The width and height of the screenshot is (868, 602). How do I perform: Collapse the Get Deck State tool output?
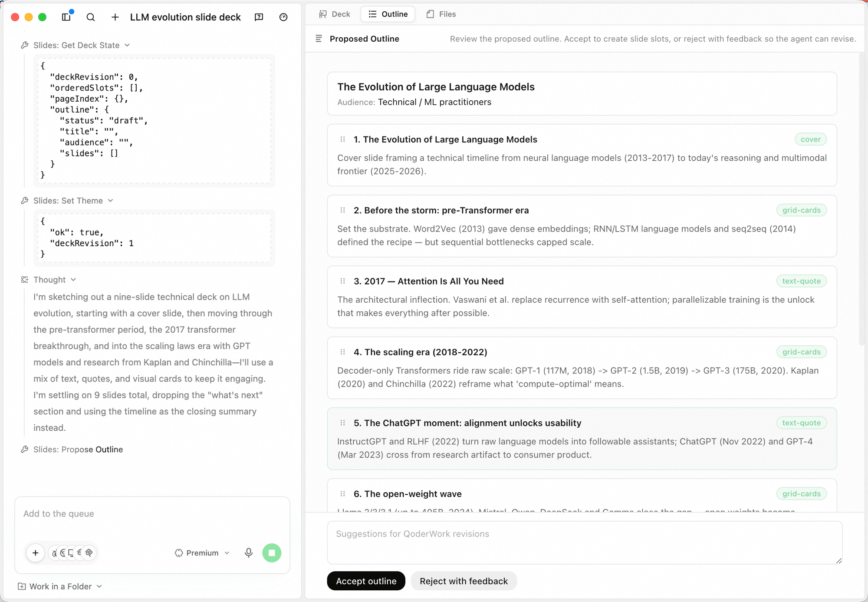pyautogui.click(x=127, y=45)
